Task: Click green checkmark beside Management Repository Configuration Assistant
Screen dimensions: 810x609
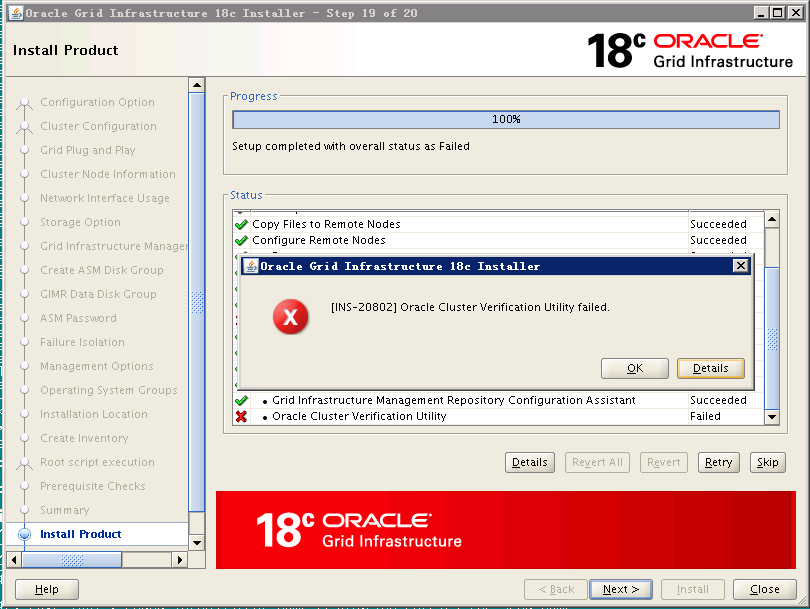Action: click(241, 400)
